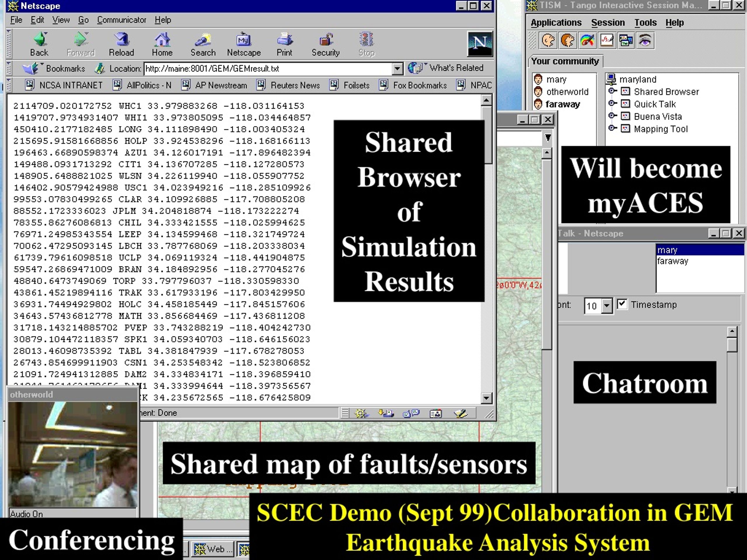Click the Netscape N logo

coord(480,43)
